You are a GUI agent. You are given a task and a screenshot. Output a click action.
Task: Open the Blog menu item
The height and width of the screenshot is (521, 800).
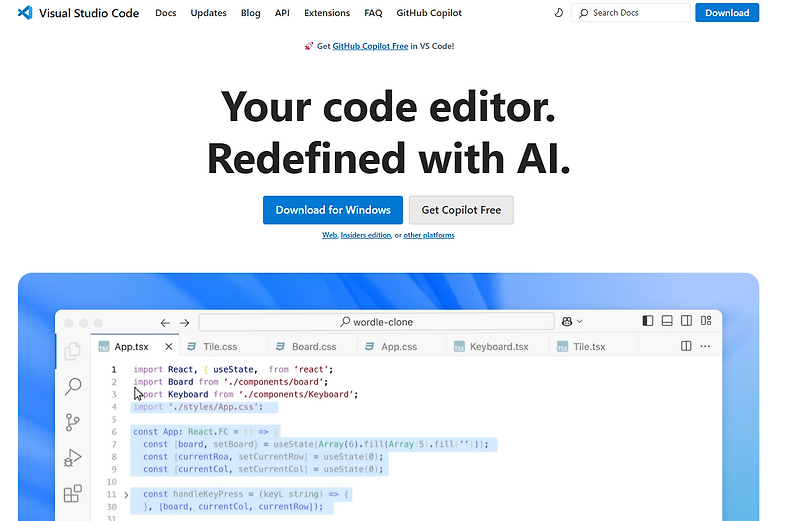tap(251, 13)
